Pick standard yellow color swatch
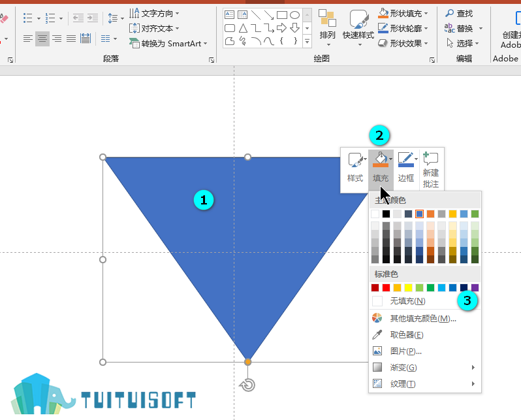The height and width of the screenshot is (420, 521). 408,287
